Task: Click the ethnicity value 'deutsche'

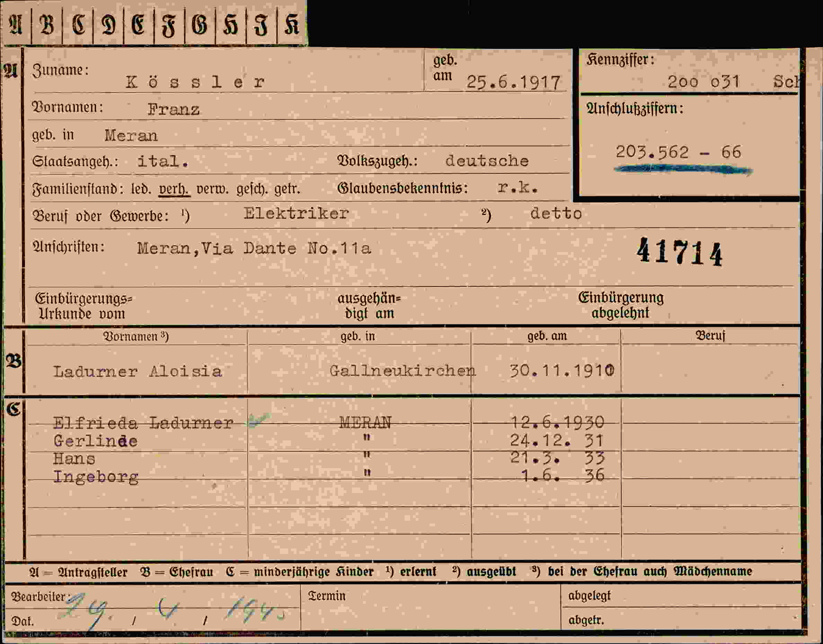Action: click(x=487, y=161)
